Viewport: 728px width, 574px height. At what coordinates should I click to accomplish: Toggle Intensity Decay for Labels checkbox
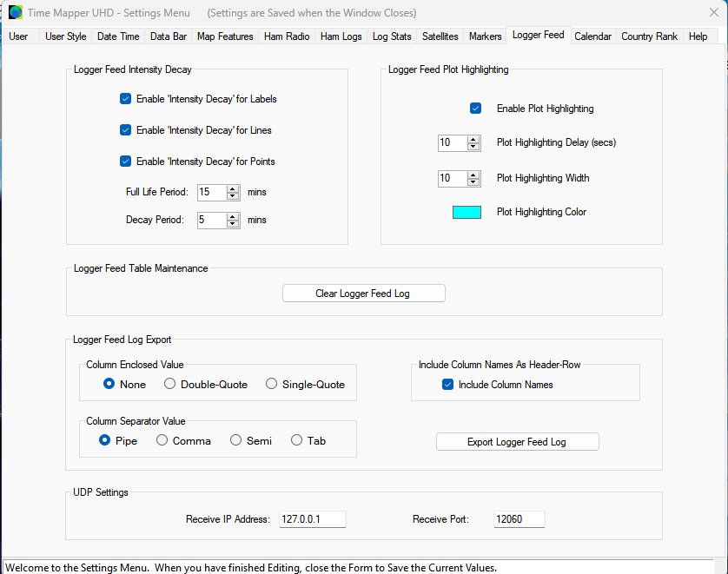pyautogui.click(x=125, y=99)
